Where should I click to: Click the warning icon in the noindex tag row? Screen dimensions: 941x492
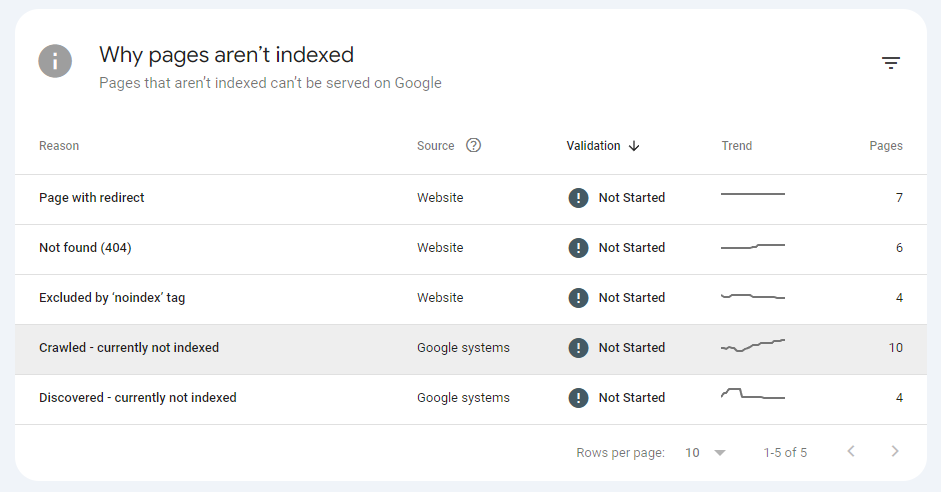(x=579, y=298)
